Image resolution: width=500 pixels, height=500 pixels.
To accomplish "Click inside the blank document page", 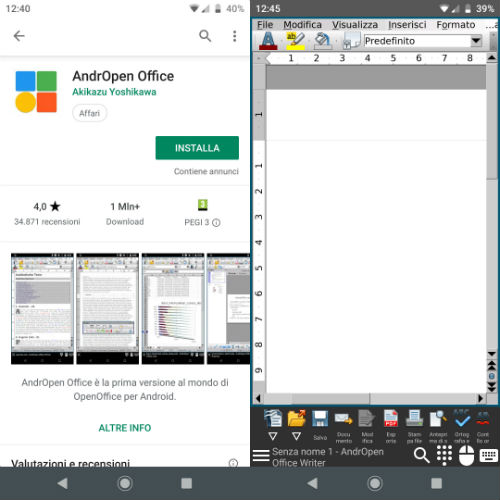I will tap(376, 240).
